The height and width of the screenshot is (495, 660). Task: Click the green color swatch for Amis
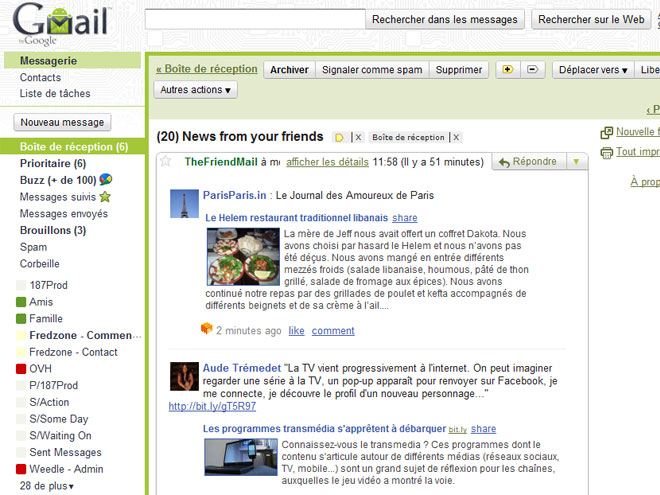click(21, 302)
